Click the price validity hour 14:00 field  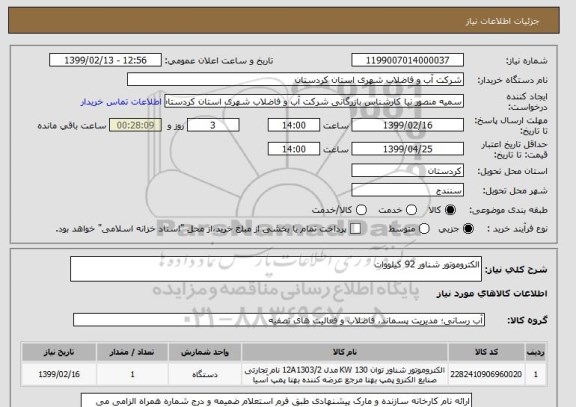pyautogui.click(x=294, y=149)
